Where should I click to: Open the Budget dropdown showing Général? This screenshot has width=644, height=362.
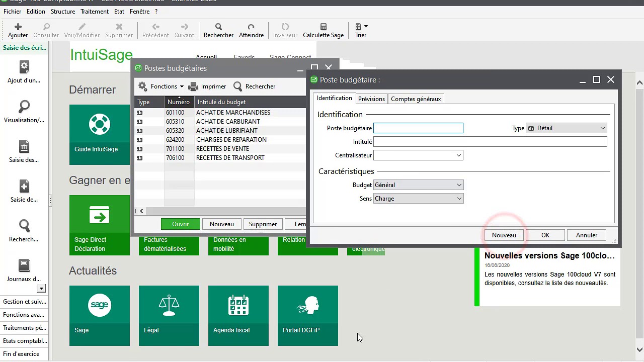pos(418,185)
